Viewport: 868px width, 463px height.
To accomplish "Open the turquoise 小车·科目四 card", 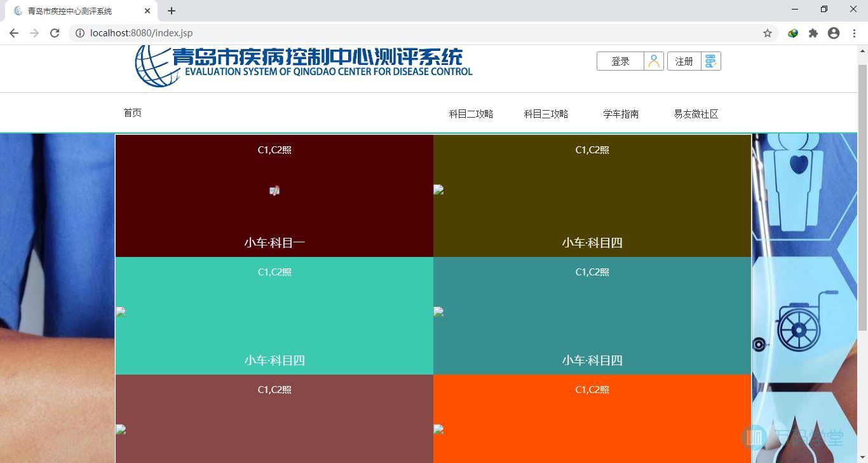I will [275, 315].
